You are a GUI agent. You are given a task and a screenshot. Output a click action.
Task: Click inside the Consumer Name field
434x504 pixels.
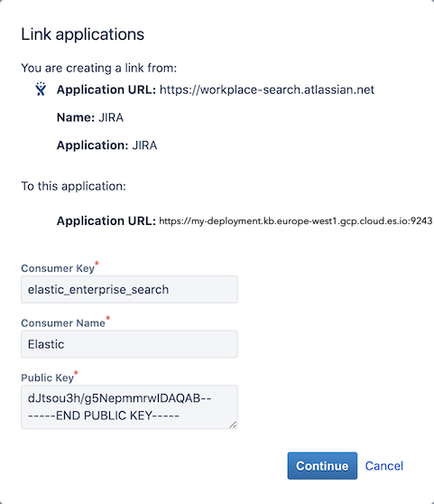[129, 344]
